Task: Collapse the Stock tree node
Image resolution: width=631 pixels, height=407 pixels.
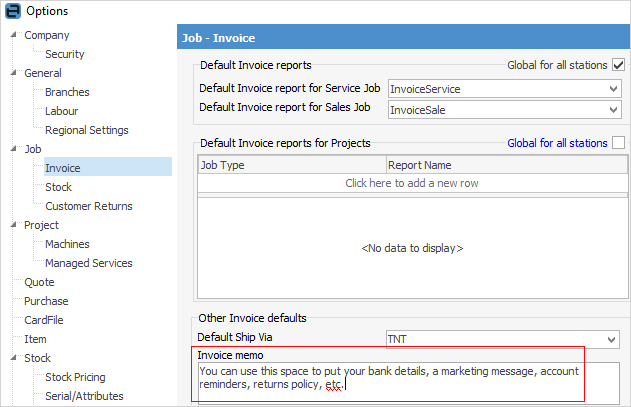Action: [x=13, y=359]
